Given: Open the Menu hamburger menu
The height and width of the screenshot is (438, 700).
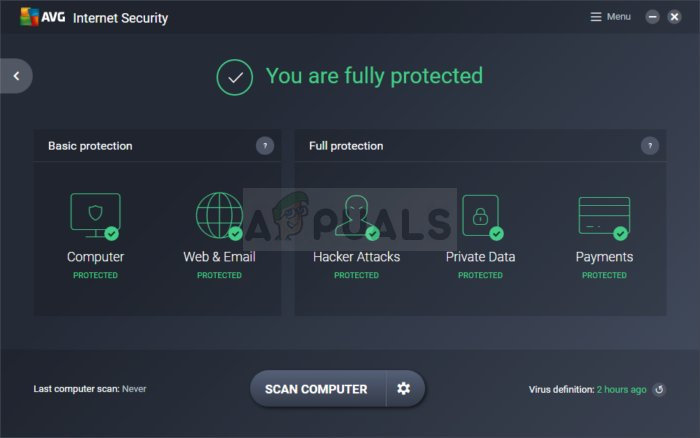Looking at the screenshot, I should (610, 17).
